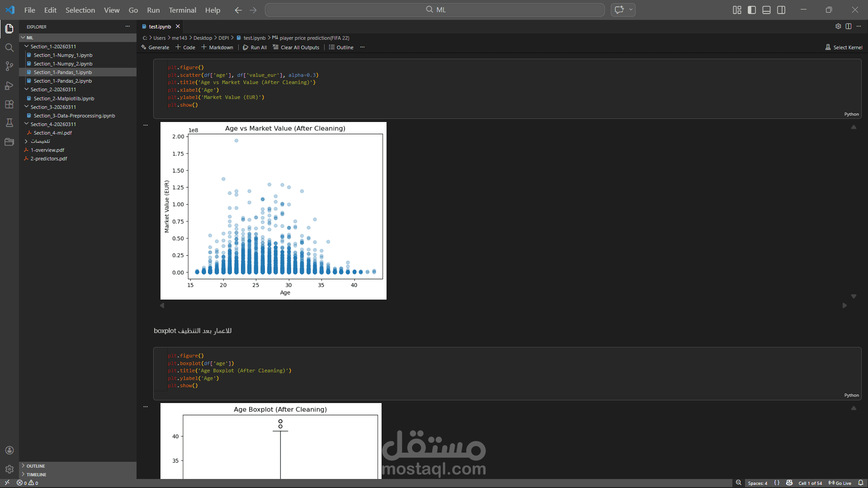Open the Search view in activity bar

click(9, 47)
